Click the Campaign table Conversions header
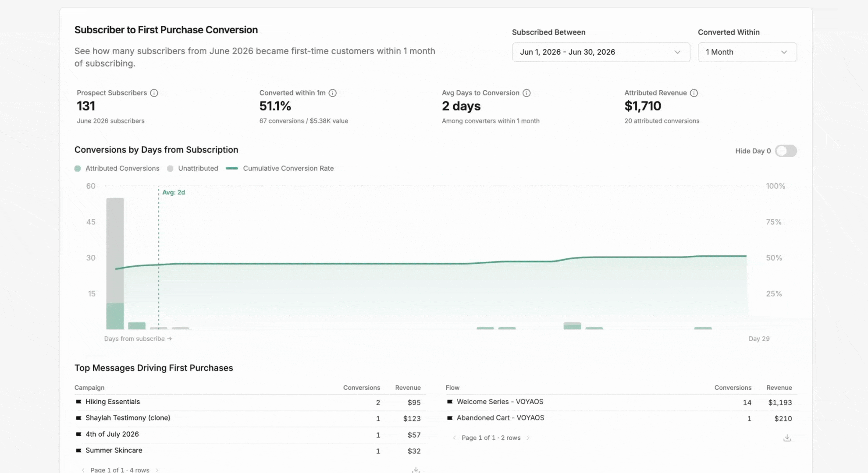This screenshot has height=473, width=868. point(362,388)
